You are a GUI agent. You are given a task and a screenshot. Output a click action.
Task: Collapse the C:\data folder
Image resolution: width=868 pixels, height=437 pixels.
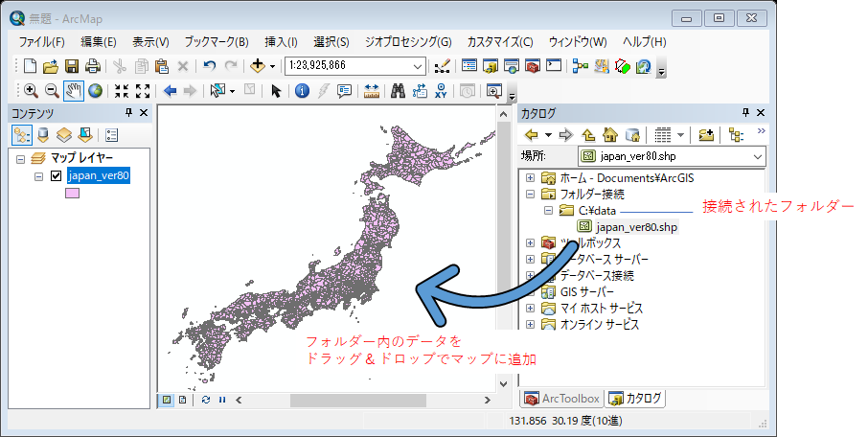point(549,211)
